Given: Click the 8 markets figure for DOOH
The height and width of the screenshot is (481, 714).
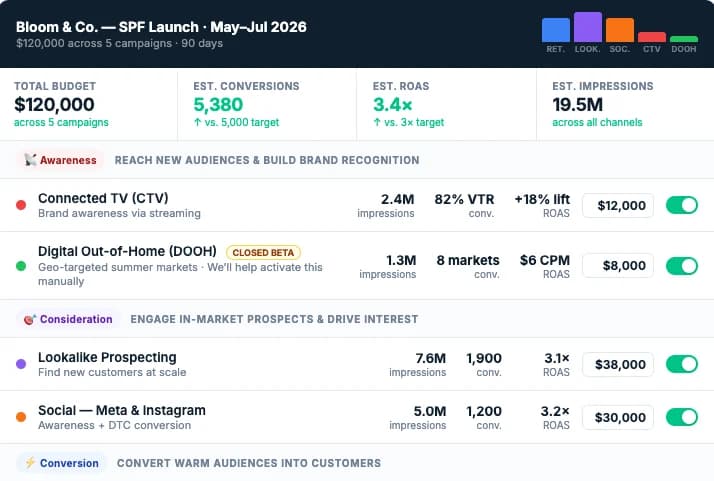Looking at the screenshot, I should (x=468, y=261).
